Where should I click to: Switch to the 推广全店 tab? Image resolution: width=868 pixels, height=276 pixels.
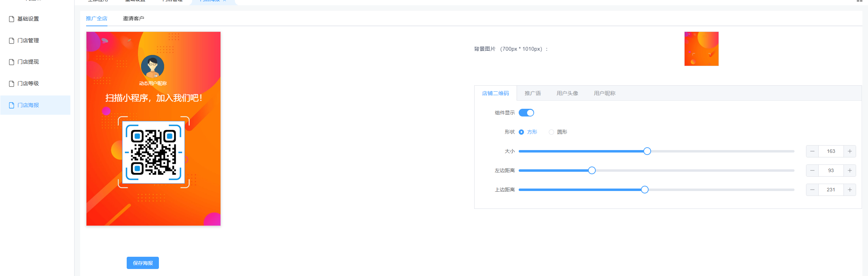(x=97, y=19)
